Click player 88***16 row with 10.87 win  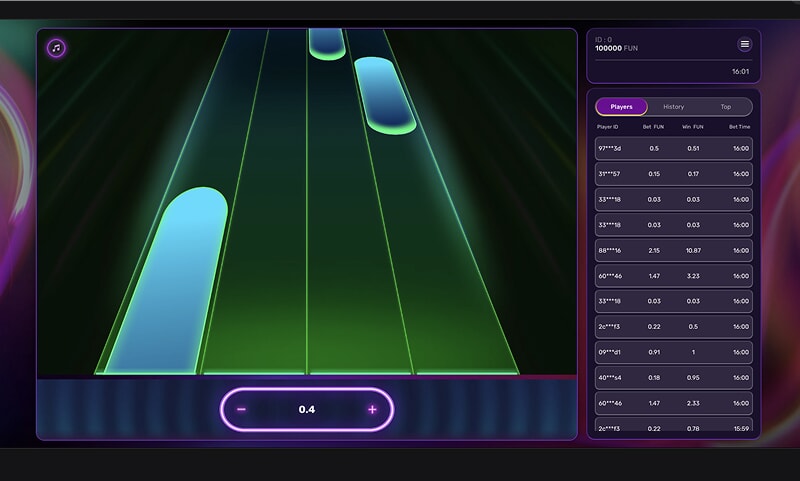(673, 250)
